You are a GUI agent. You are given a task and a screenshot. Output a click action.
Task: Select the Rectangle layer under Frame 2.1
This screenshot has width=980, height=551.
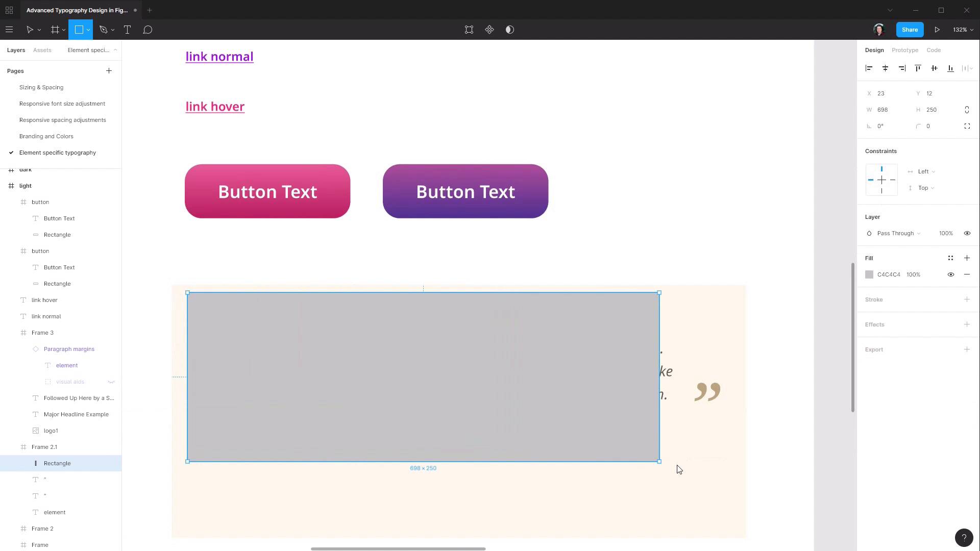57,463
